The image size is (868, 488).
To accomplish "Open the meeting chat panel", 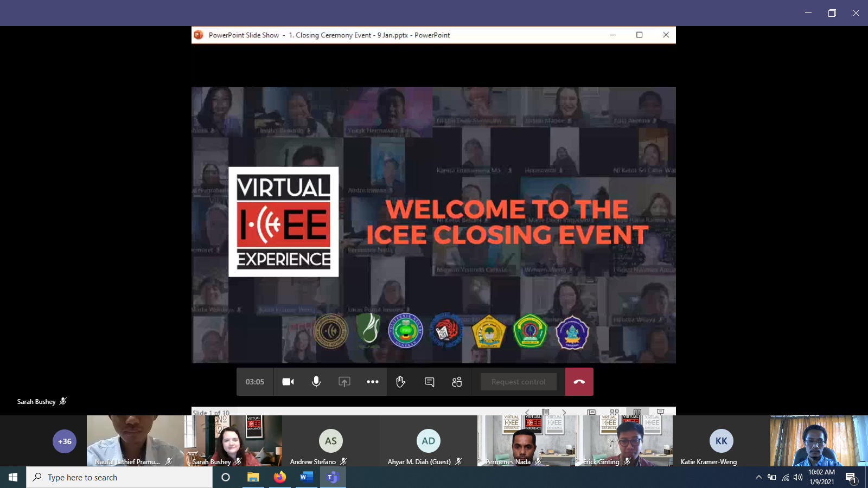I will pyautogui.click(x=429, y=382).
